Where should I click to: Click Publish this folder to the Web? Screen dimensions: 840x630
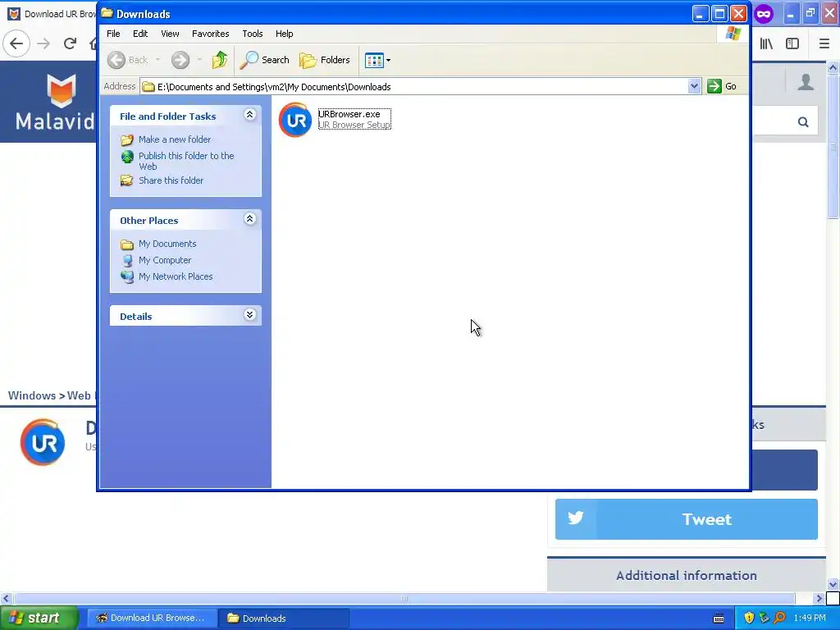coord(186,161)
